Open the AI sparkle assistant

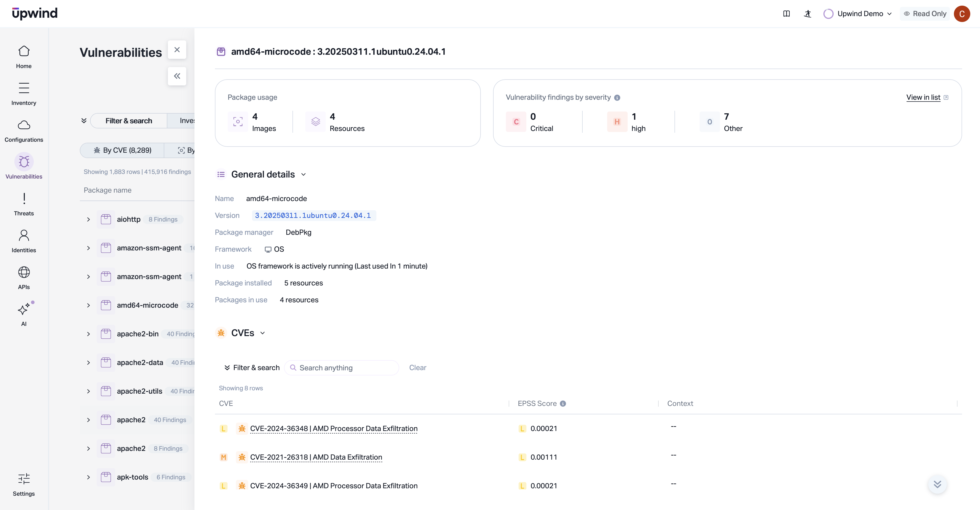[24, 309]
